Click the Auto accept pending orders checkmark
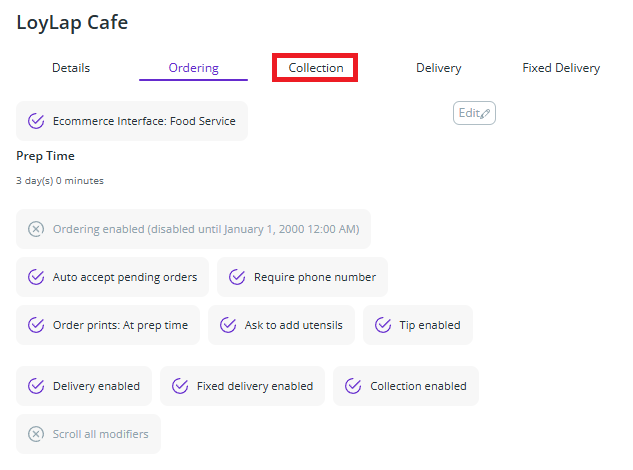 (36, 277)
